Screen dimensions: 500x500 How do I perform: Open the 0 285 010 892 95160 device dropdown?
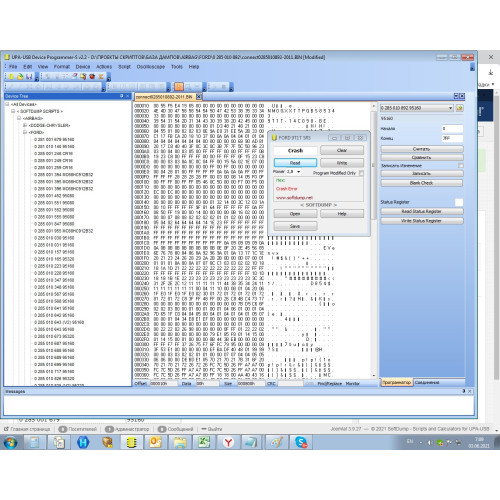click(417, 108)
